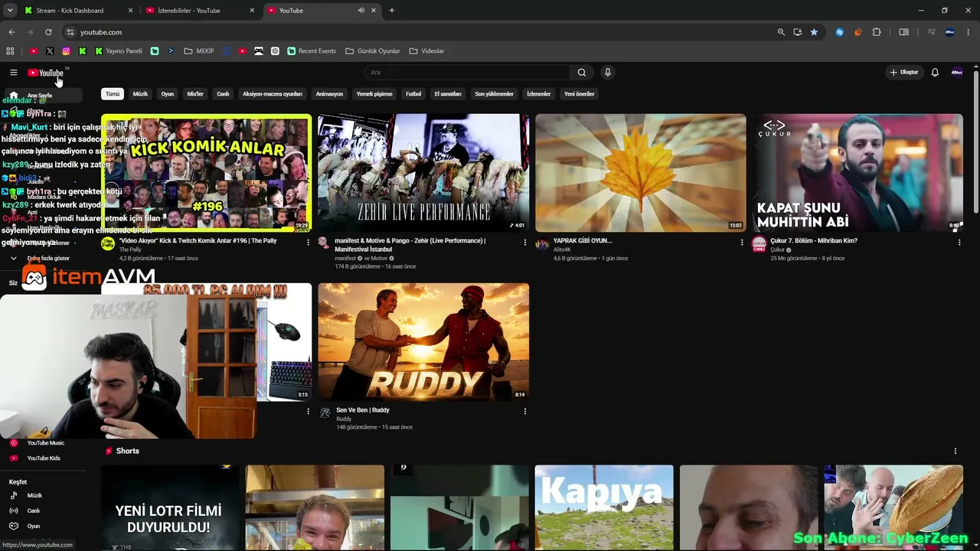Filter by Son yüklenenler chip
The width and height of the screenshot is (980, 551).
click(494, 94)
